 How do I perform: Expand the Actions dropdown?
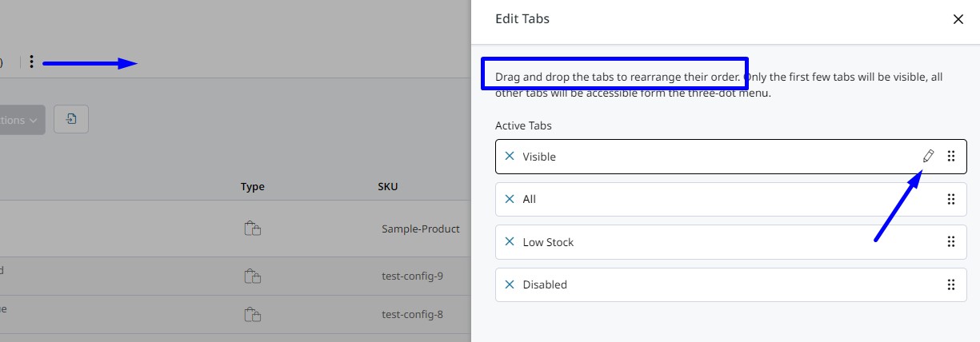point(21,120)
